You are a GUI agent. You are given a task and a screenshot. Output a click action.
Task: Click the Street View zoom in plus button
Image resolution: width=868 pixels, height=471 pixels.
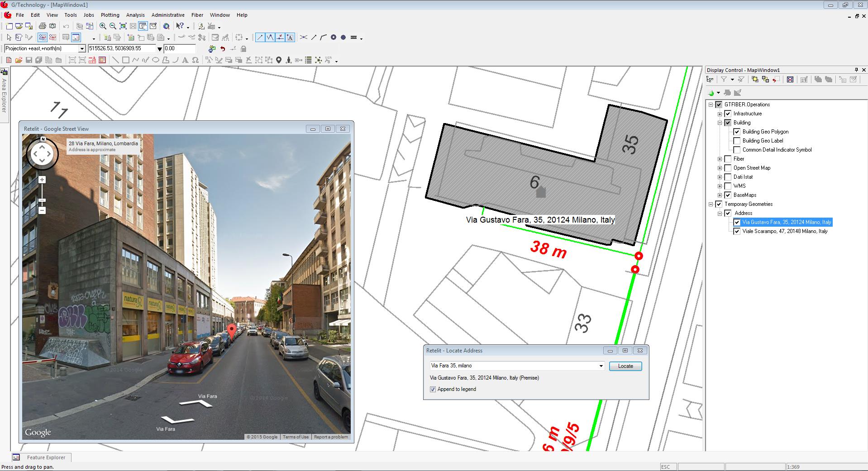[42, 180]
